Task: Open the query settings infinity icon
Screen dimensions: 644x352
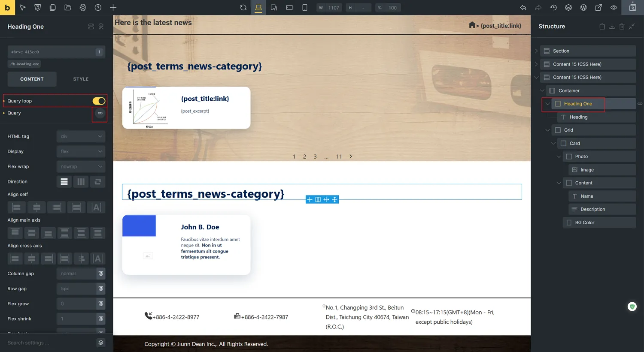Action: click(x=100, y=113)
